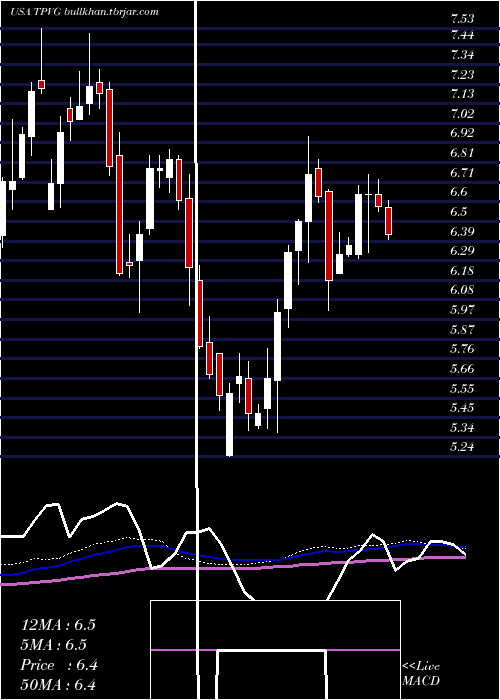Click the 5.55 price axis label

click(462, 388)
